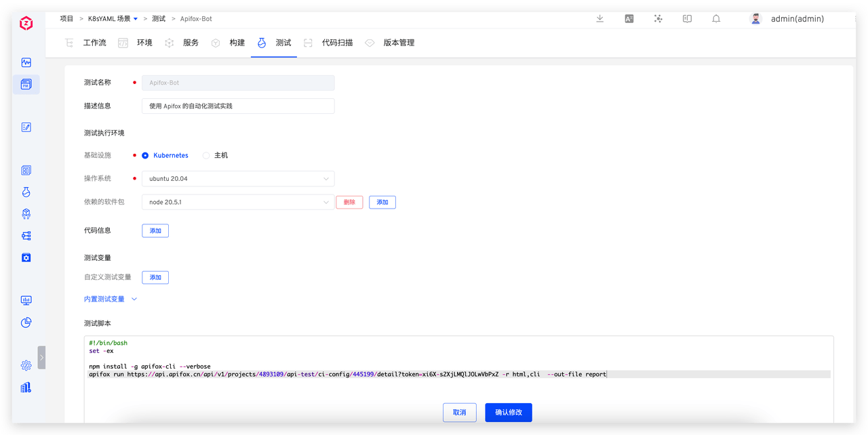
Task: Open the ubuntu 20.04 operating system dropdown
Action: (x=237, y=179)
